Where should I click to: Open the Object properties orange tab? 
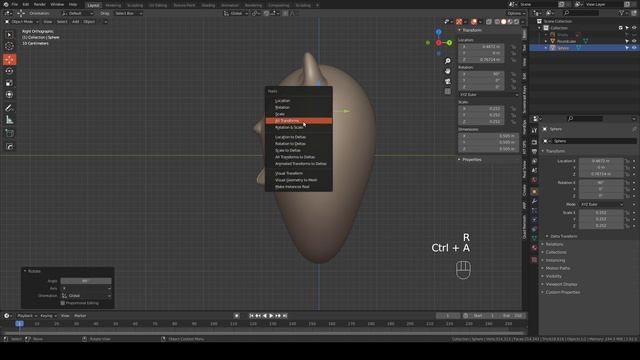click(x=534, y=191)
